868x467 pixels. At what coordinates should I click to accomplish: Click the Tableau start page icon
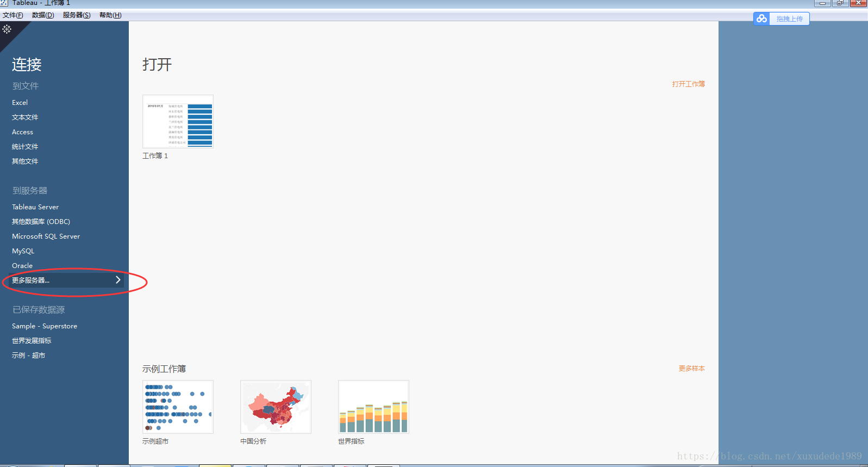pyautogui.click(x=7, y=29)
